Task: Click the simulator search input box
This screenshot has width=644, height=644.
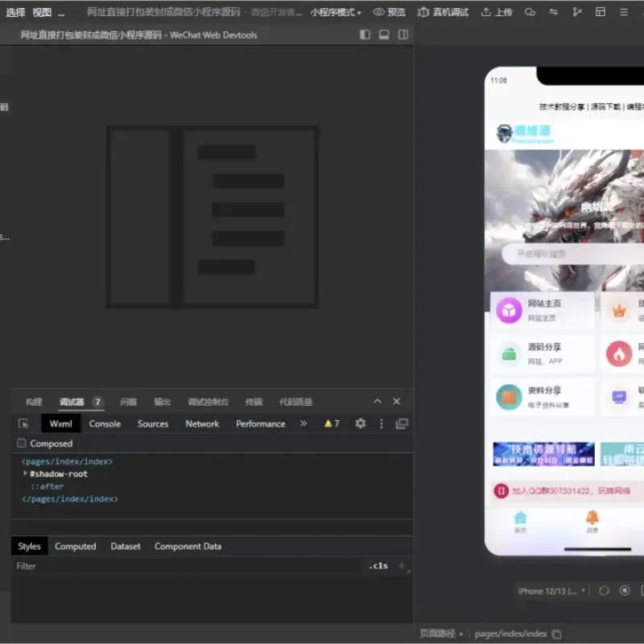Action: click(573, 254)
